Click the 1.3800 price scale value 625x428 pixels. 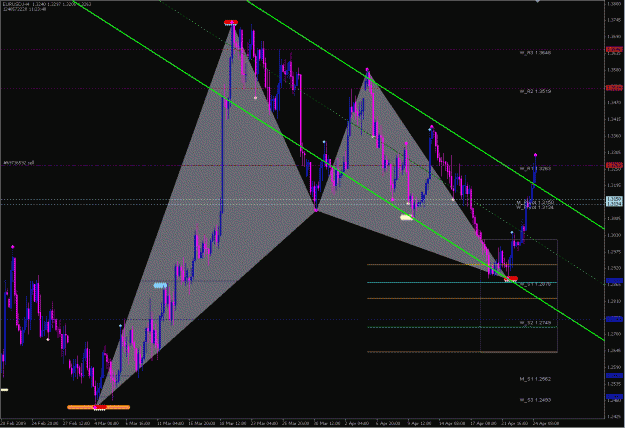pyautogui.click(x=615, y=4)
